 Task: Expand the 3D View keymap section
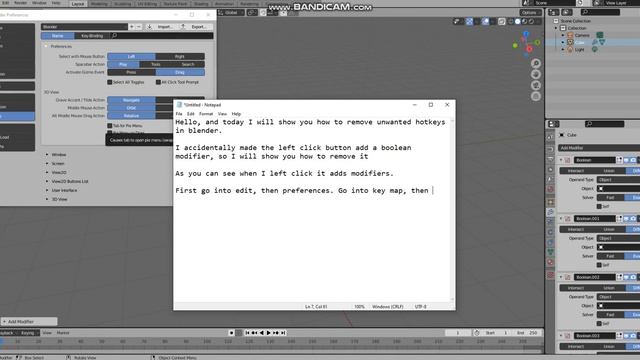point(47,200)
